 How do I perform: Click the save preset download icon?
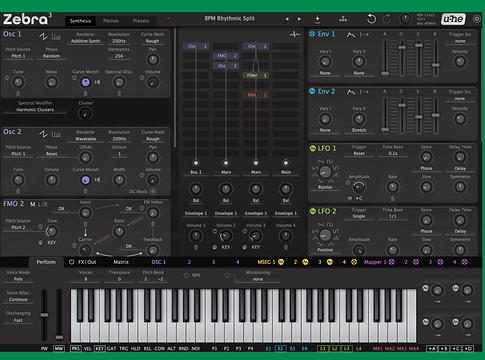pos(317,19)
